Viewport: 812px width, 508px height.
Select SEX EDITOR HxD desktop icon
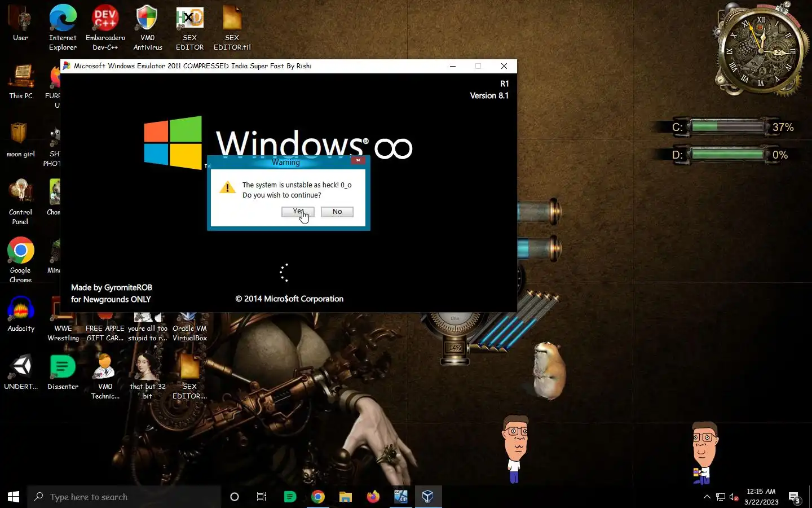click(x=189, y=28)
